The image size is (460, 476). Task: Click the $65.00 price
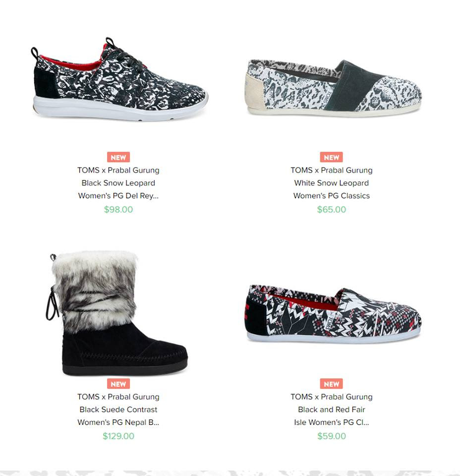point(331,209)
